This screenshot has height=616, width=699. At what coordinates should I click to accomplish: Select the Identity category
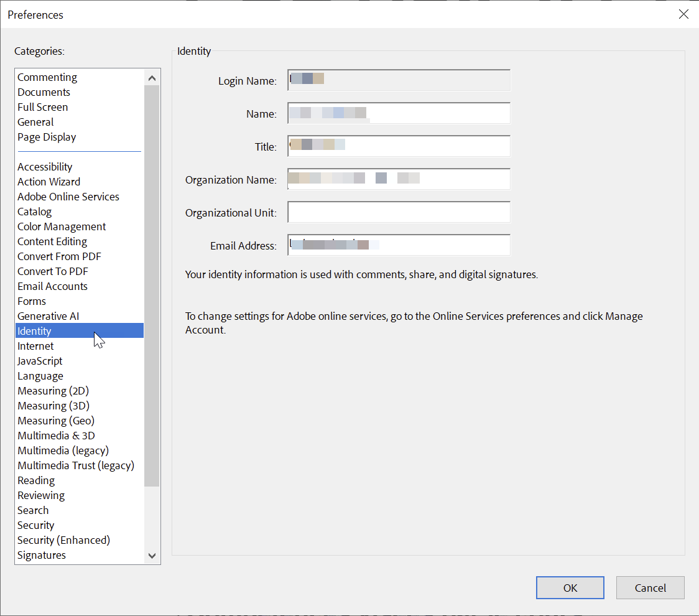coord(34,331)
